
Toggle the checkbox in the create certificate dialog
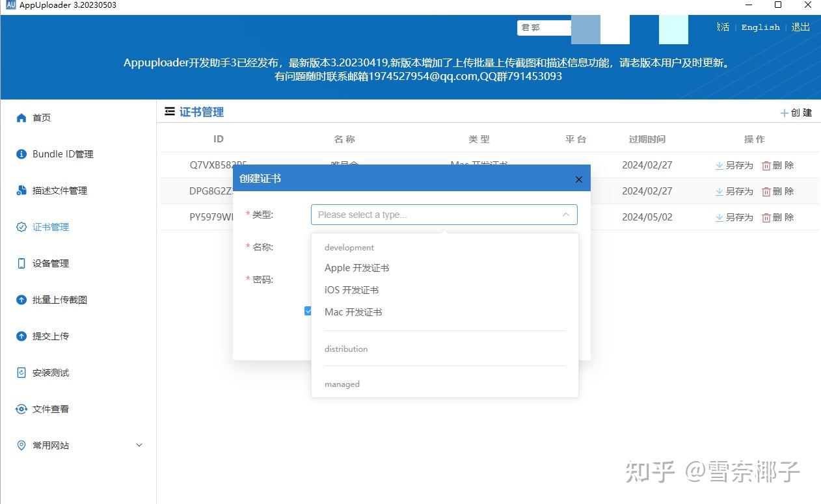(308, 311)
